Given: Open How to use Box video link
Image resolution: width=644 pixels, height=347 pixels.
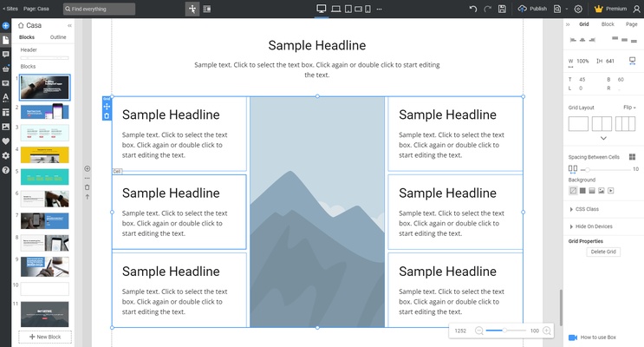Looking at the screenshot, I should point(592,337).
